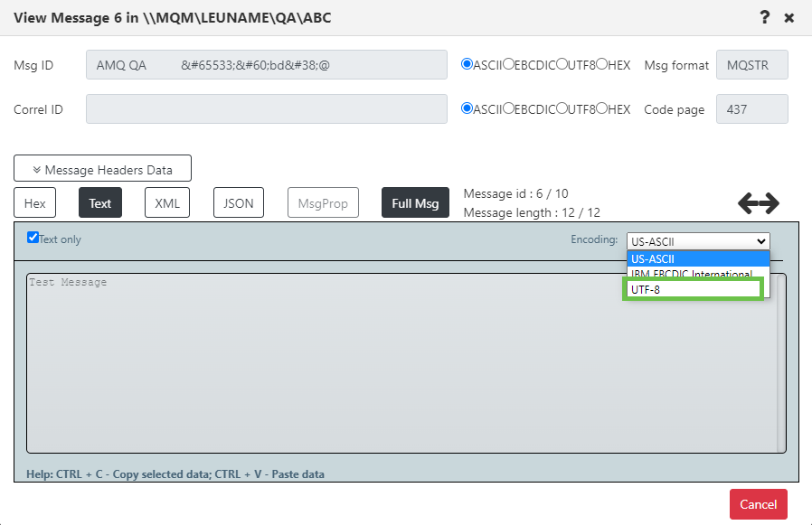Select UTF8 radio for Correl ID

(562, 108)
